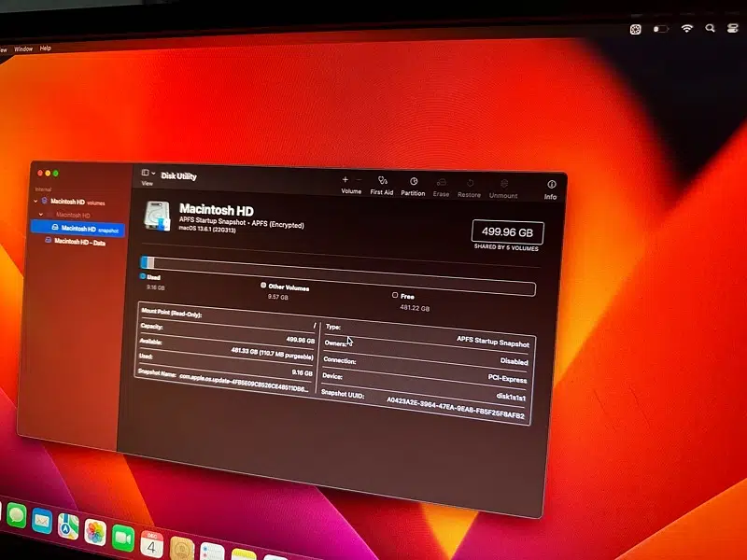Open the View options dropdown chevron
This screenshot has height=560, width=747.
(x=153, y=173)
